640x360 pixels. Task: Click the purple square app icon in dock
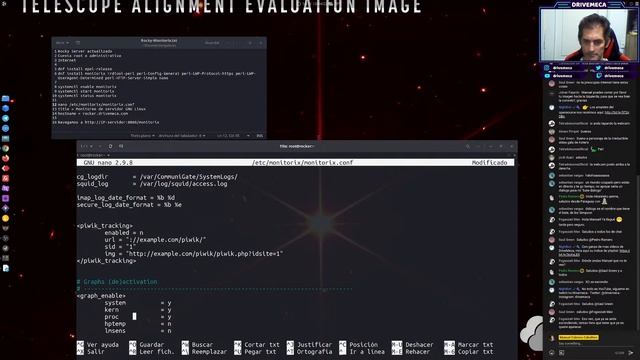coord(5,198)
